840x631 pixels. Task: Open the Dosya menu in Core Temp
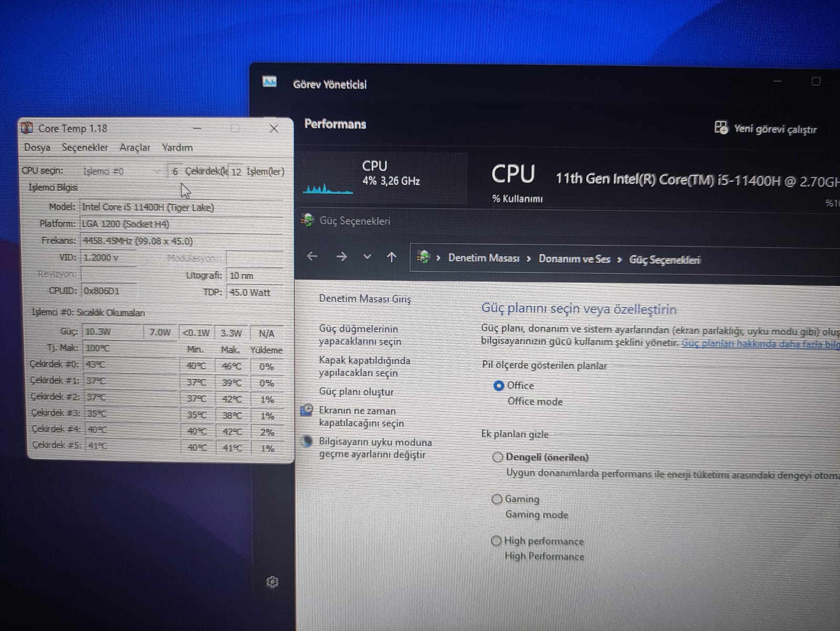pos(37,148)
